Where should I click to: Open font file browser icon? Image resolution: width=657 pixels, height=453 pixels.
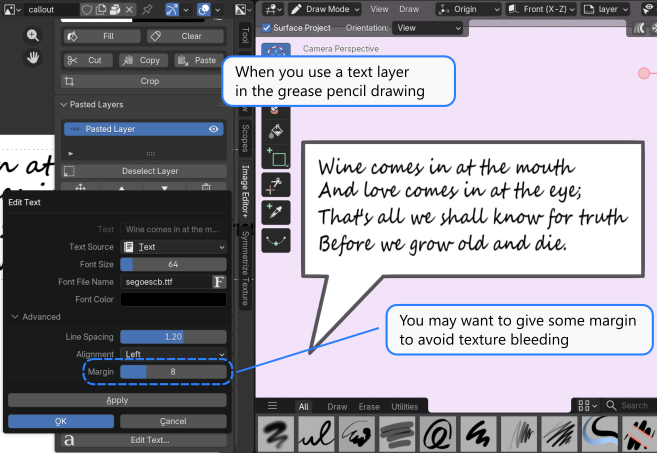(x=218, y=282)
